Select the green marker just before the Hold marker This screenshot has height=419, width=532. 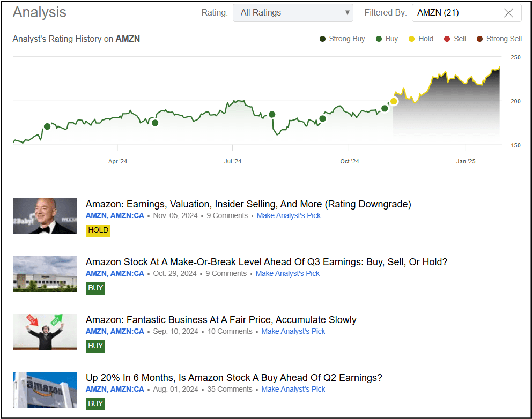pyautogui.click(x=385, y=108)
